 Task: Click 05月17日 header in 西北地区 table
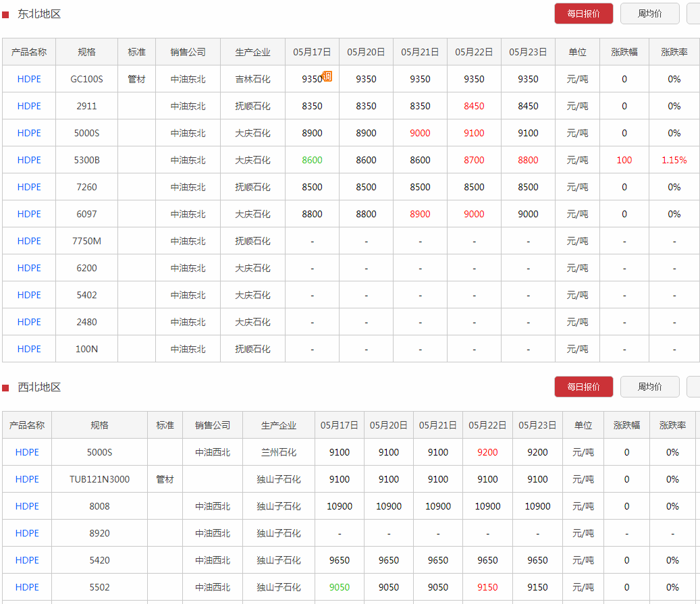click(340, 425)
